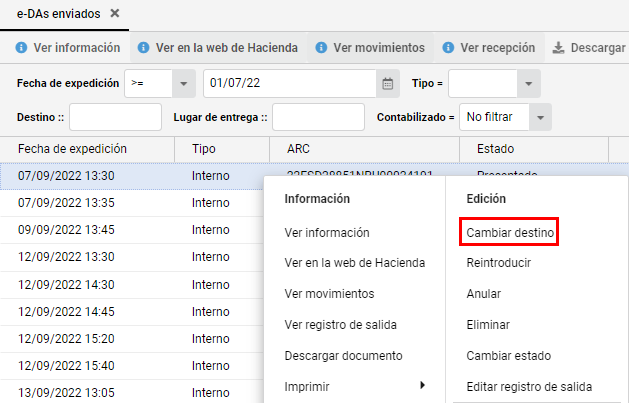Select row dated 07/09/2022 13:30

pos(132,176)
